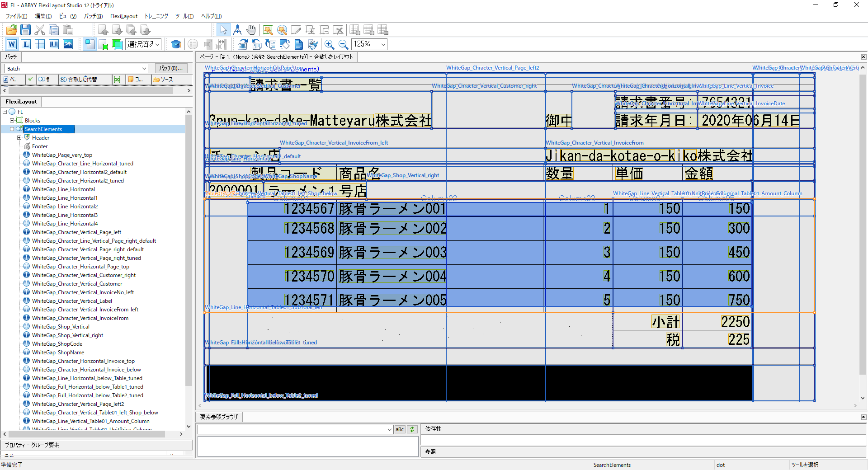Screen dimensions: 868x470
Task: Open the ファイル(F) menu
Action: [16, 16]
